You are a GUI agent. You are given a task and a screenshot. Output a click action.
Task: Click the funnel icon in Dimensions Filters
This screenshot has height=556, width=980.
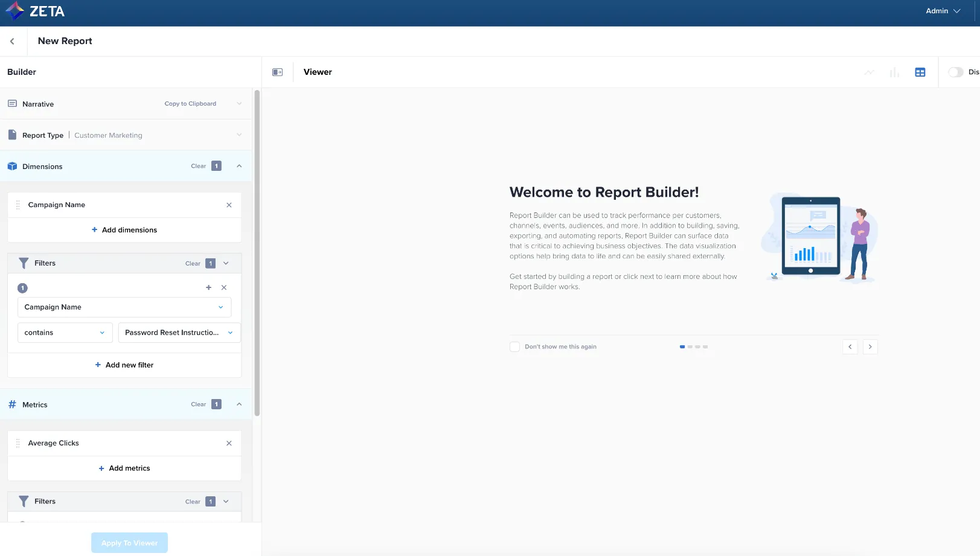[24, 263]
